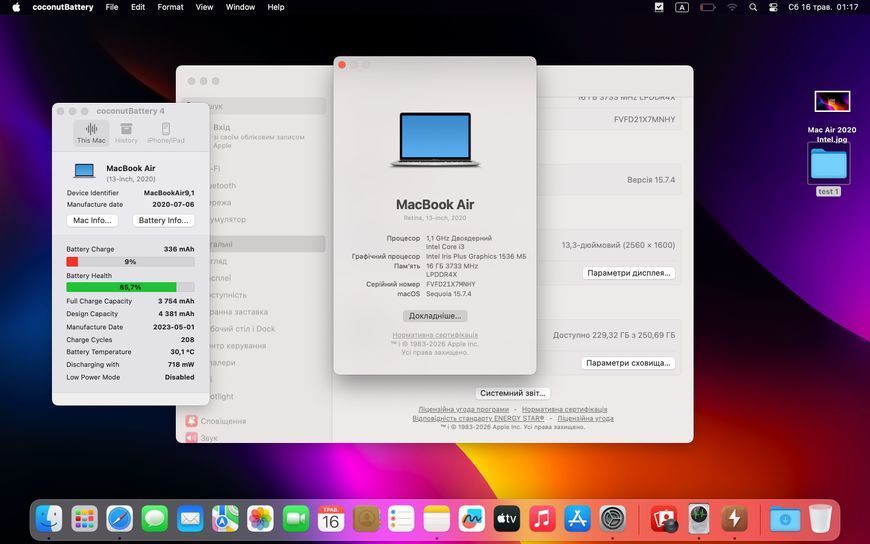The image size is (870, 544).
Task: Open App Store in dock
Action: point(577,519)
